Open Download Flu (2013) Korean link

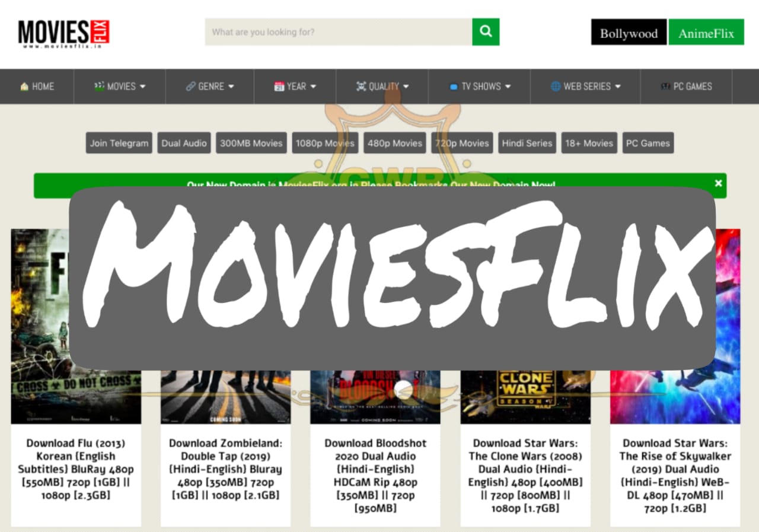(76, 469)
